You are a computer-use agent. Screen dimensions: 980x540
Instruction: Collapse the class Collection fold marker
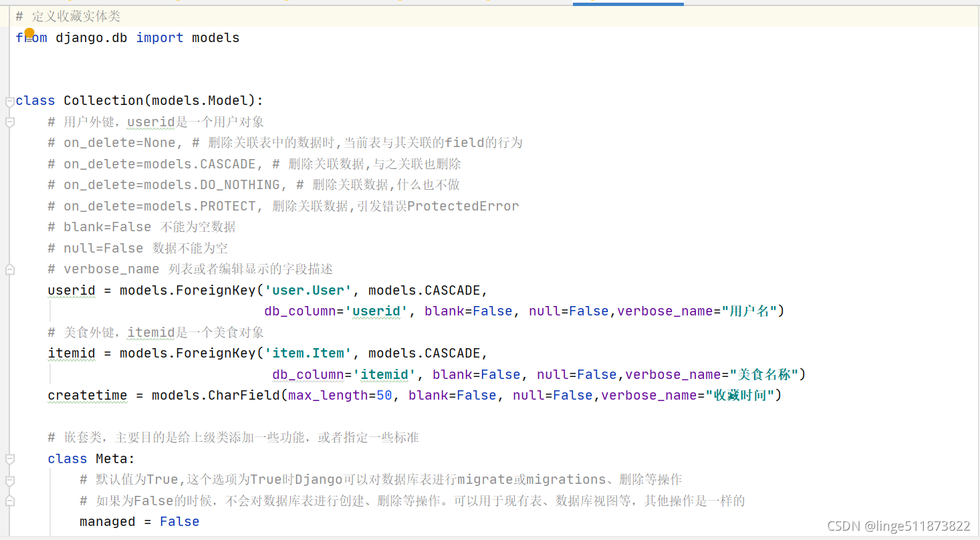(9, 102)
